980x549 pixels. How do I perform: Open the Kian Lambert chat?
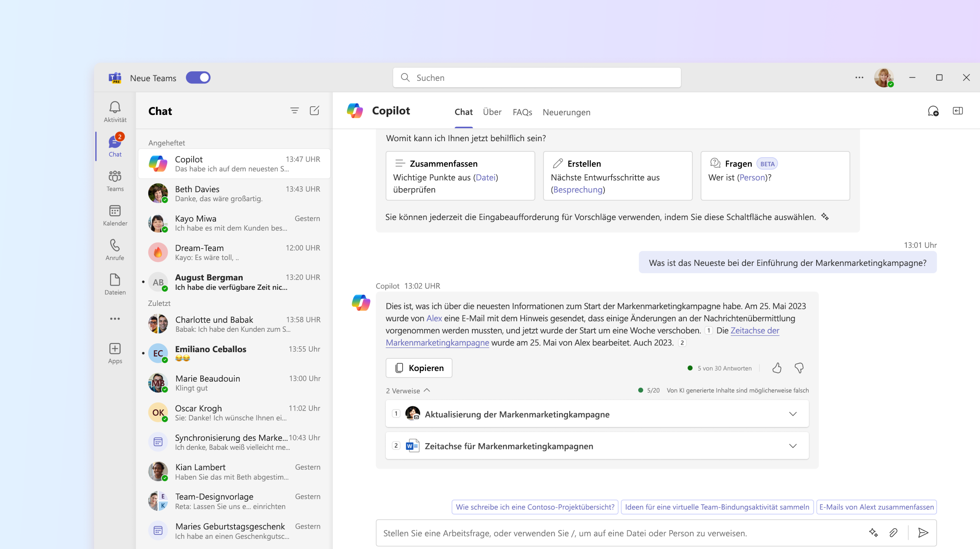point(234,471)
